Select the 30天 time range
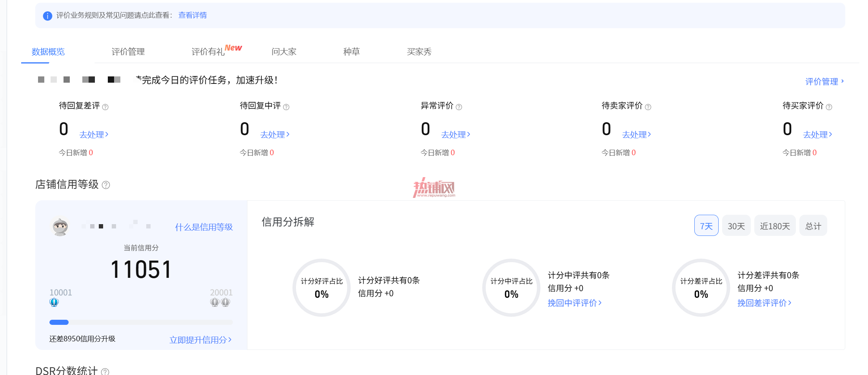868x375 pixels. tap(736, 226)
